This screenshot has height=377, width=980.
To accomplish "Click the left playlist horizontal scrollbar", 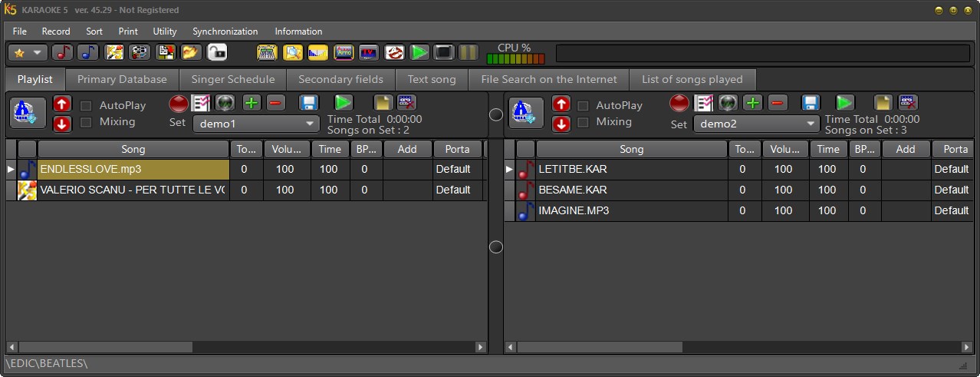I will (245, 347).
